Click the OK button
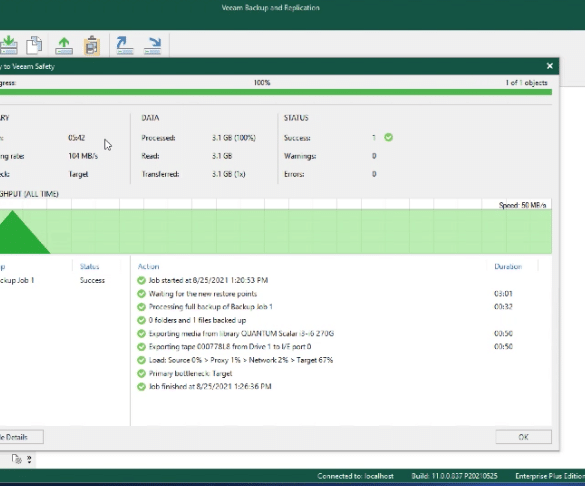This screenshot has height=486, width=585. pyautogui.click(x=523, y=437)
